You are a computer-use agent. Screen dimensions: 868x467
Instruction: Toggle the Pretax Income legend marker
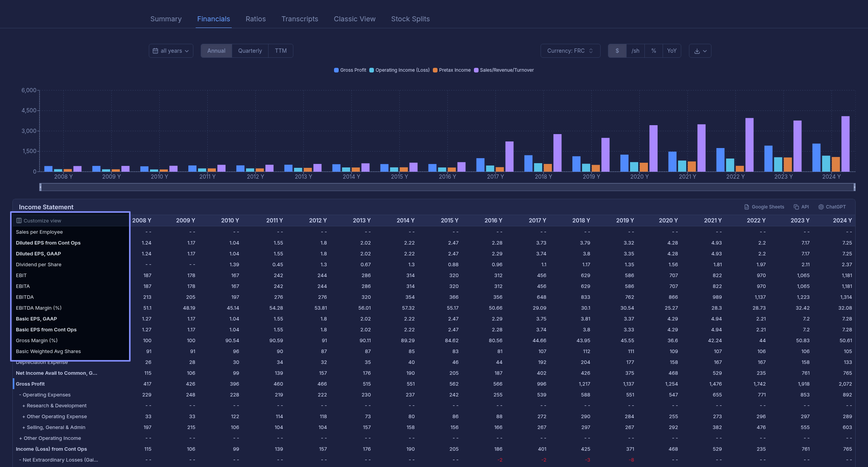click(x=435, y=70)
